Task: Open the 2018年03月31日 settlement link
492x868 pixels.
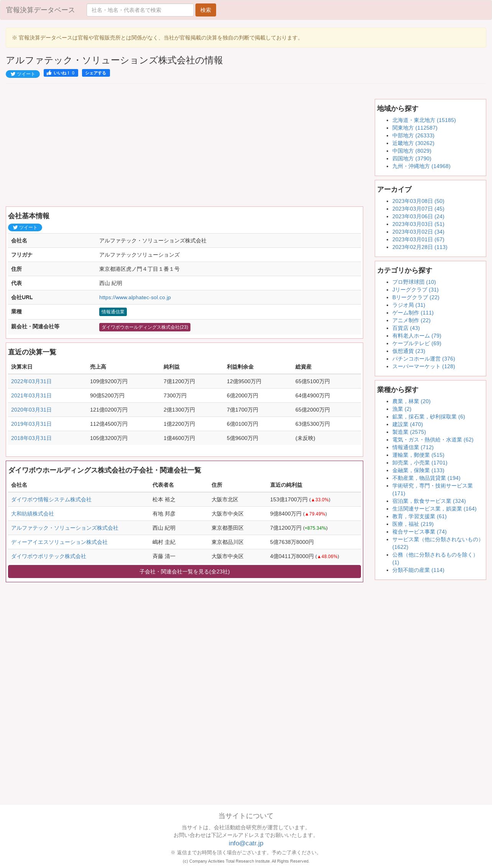Action: (31, 438)
